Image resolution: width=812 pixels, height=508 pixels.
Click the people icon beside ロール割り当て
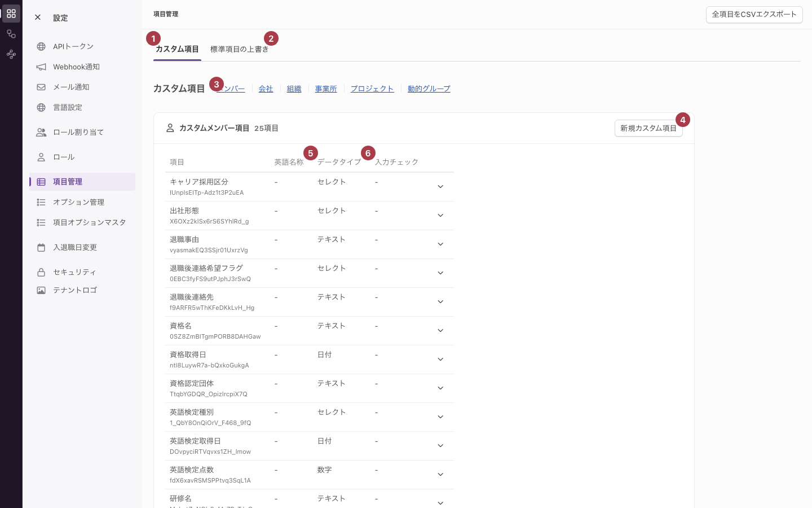click(41, 132)
